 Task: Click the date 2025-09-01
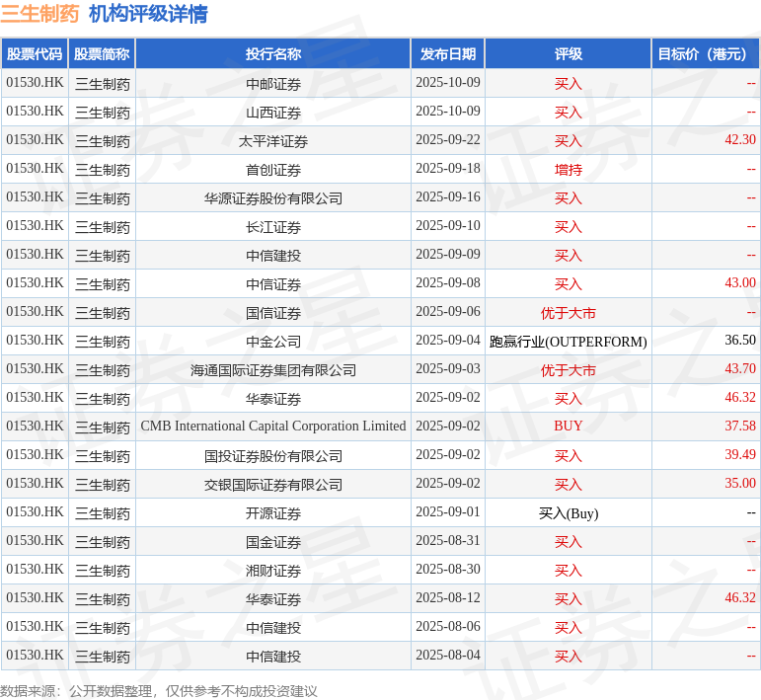(x=447, y=512)
